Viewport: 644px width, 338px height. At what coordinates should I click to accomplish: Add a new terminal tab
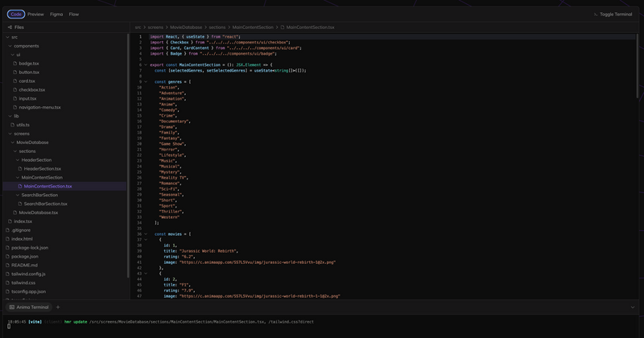[58, 307]
